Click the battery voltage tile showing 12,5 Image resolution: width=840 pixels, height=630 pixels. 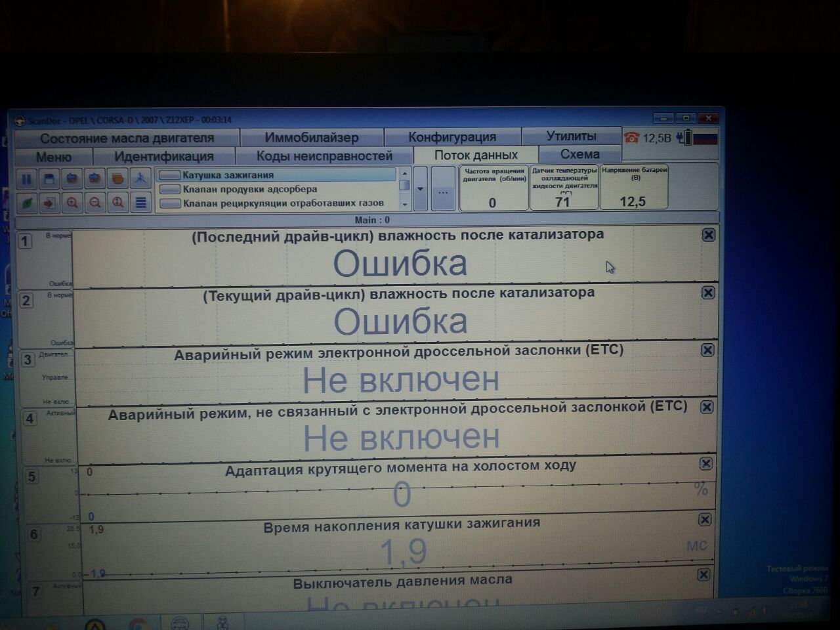[x=634, y=186]
